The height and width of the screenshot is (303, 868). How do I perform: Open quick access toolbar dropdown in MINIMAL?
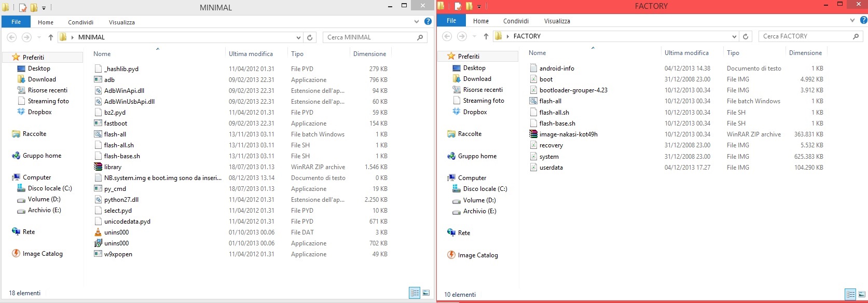[44, 8]
